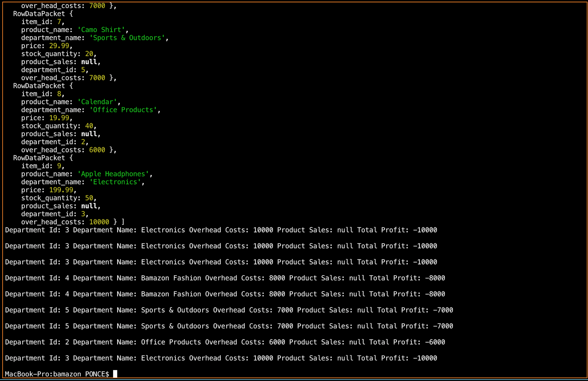The height and width of the screenshot is (381, 588).
Task: Click 'RowDataPacket {' above item_id 9
Action: click(x=43, y=158)
